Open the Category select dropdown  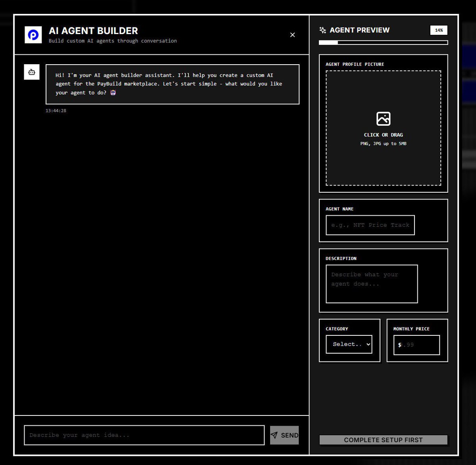[349, 344]
